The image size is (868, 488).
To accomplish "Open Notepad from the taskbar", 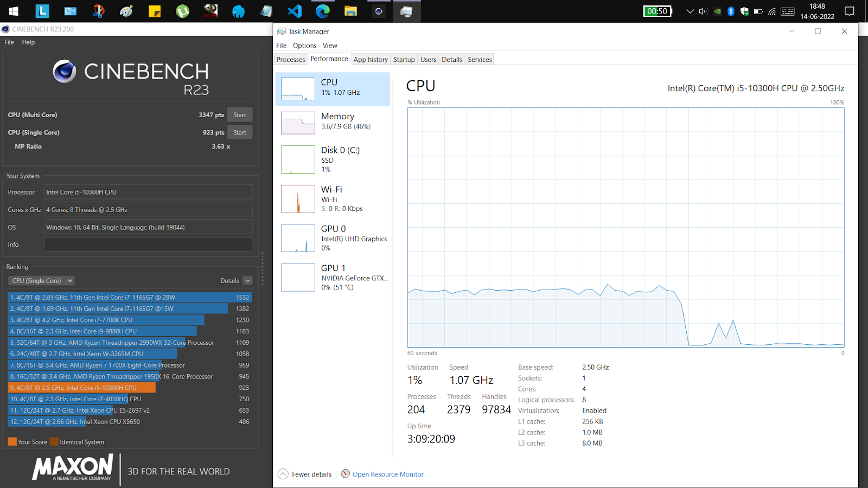I will point(266,11).
